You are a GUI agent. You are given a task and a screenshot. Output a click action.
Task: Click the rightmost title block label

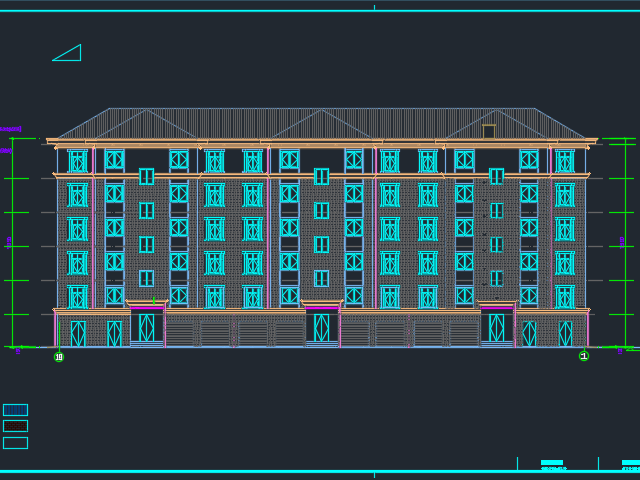coord(630,465)
